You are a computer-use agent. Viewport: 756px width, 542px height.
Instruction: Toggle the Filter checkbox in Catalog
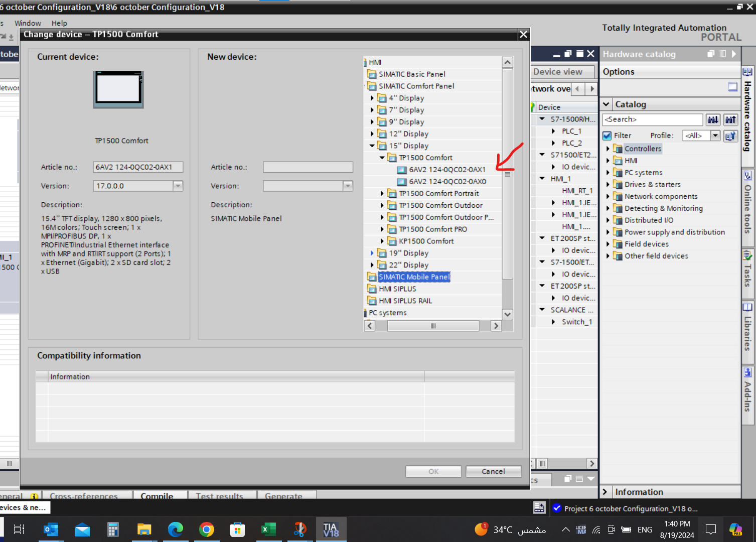pos(607,135)
